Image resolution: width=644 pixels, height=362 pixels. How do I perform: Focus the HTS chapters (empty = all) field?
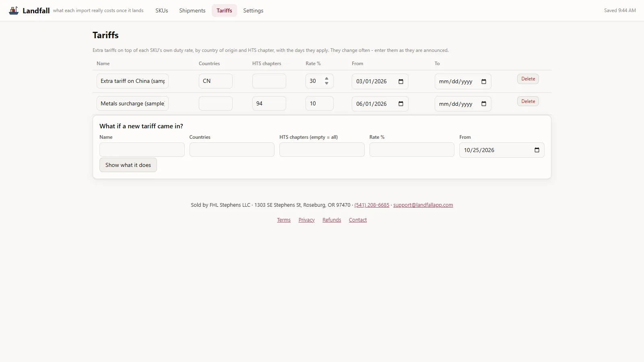(x=322, y=150)
